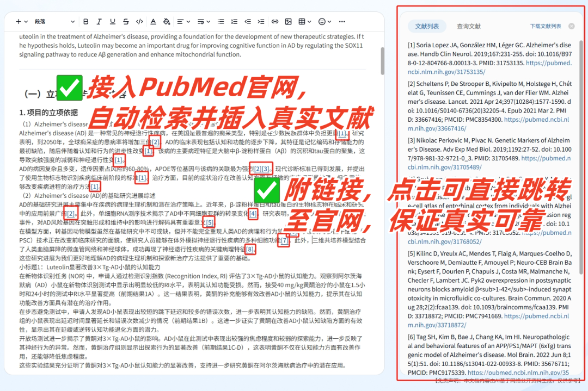Viewport: 588px width, 391px height.
Task: Apply inline code formatting
Action: click(x=139, y=22)
